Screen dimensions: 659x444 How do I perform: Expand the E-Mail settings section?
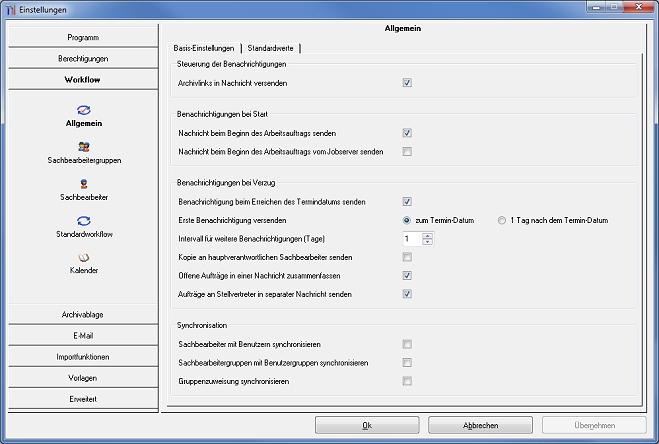[83, 336]
